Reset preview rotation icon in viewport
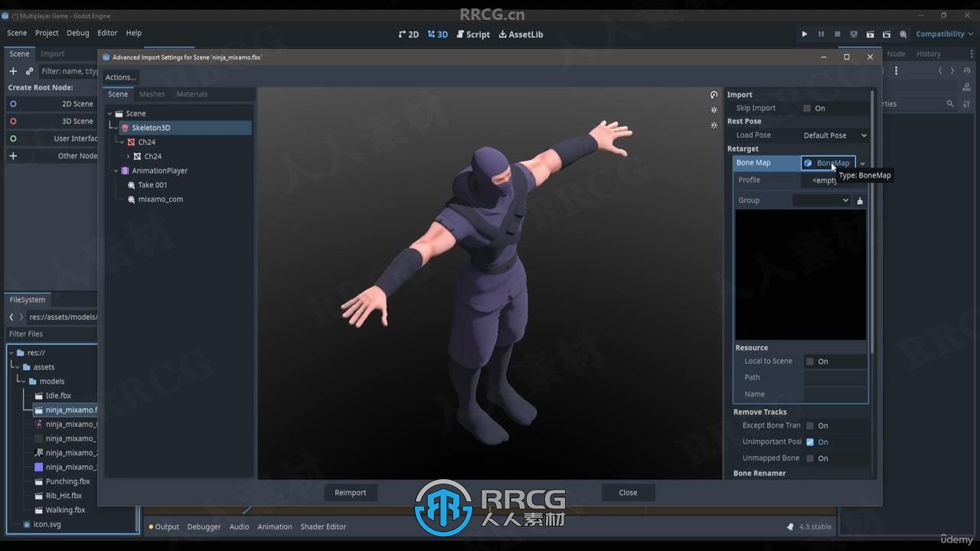Screen dimensions: 980x551 click(x=714, y=95)
